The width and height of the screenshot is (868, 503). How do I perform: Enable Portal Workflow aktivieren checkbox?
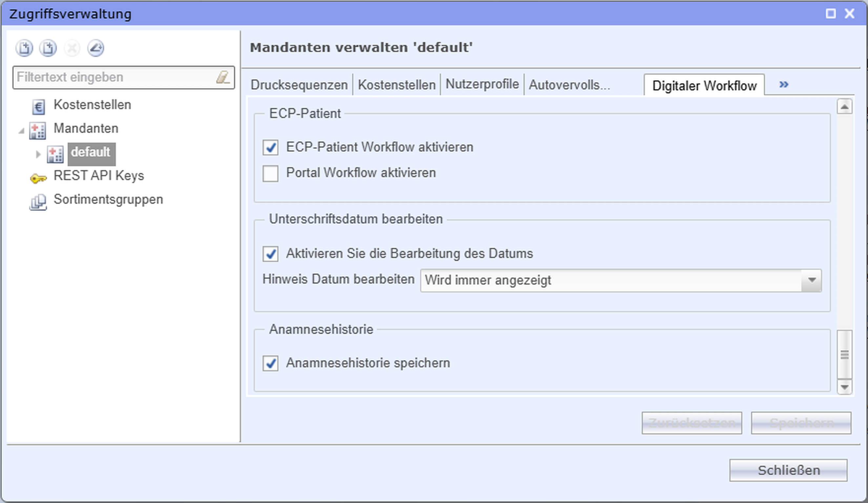tap(271, 173)
